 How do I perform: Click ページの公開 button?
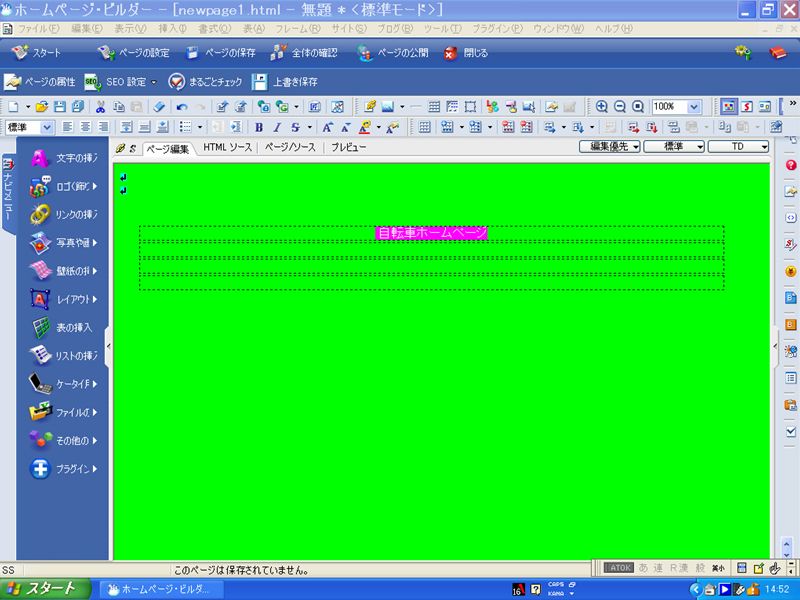click(393, 53)
